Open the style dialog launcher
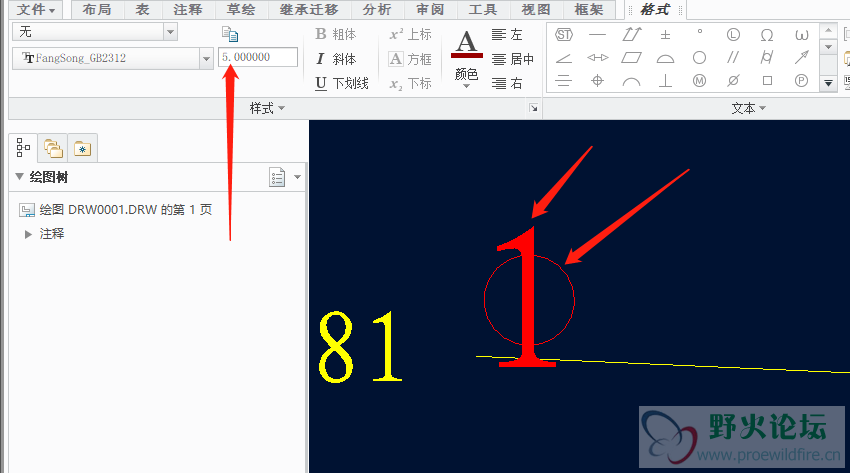 coord(533,108)
